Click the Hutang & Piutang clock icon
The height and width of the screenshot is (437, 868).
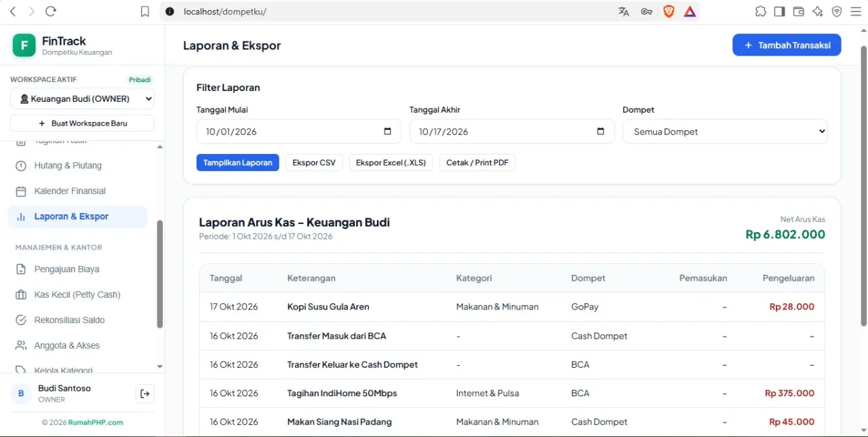point(21,166)
